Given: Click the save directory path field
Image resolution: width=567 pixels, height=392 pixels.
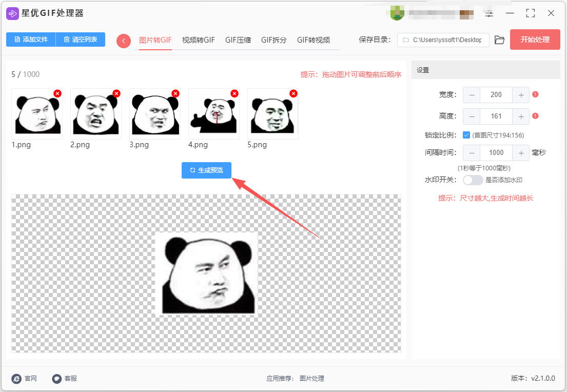Looking at the screenshot, I should (443, 40).
